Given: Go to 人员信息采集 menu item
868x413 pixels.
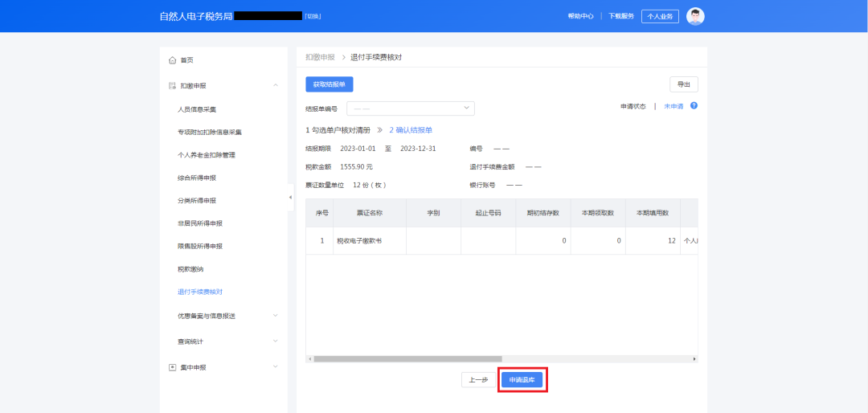Looking at the screenshot, I should [197, 109].
